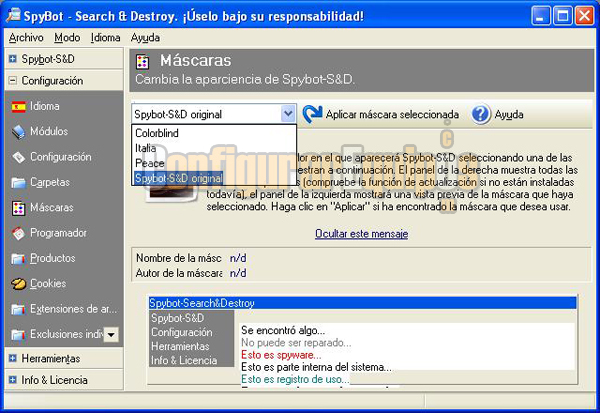
Task: Click preview text Se encontró algo...
Action: [283, 330]
